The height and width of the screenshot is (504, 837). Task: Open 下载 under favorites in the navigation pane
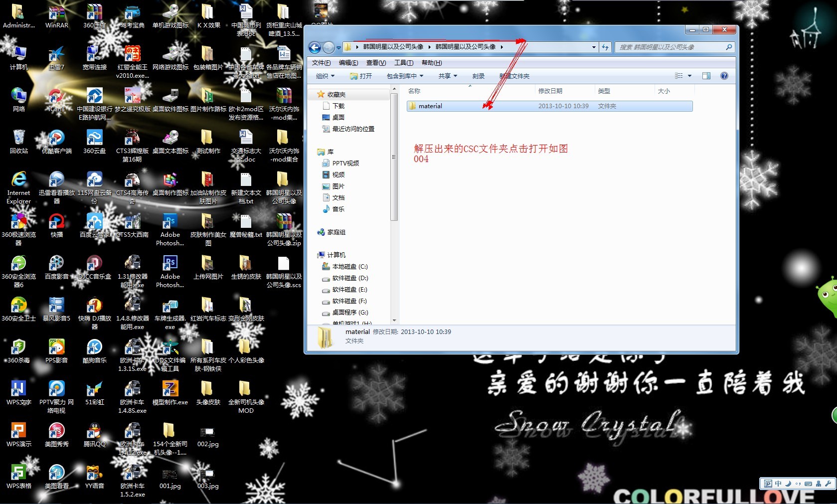[x=334, y=106]
